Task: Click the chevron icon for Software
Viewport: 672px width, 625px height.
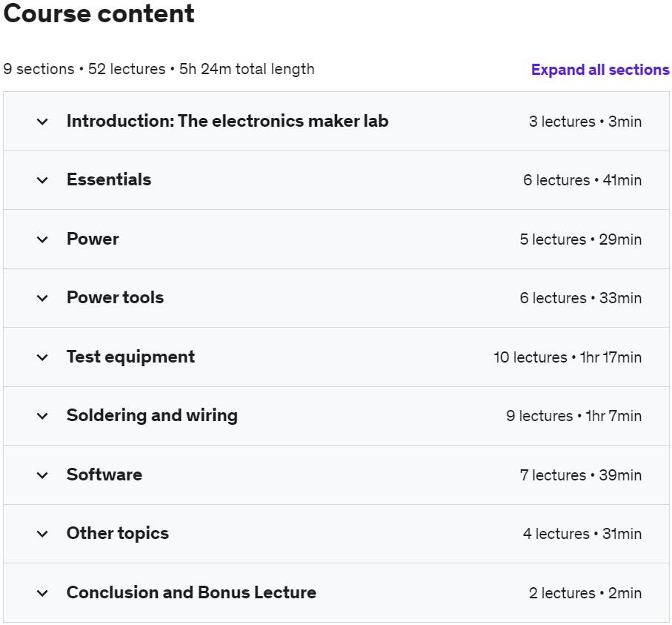Action: click(x=42, y=475)
